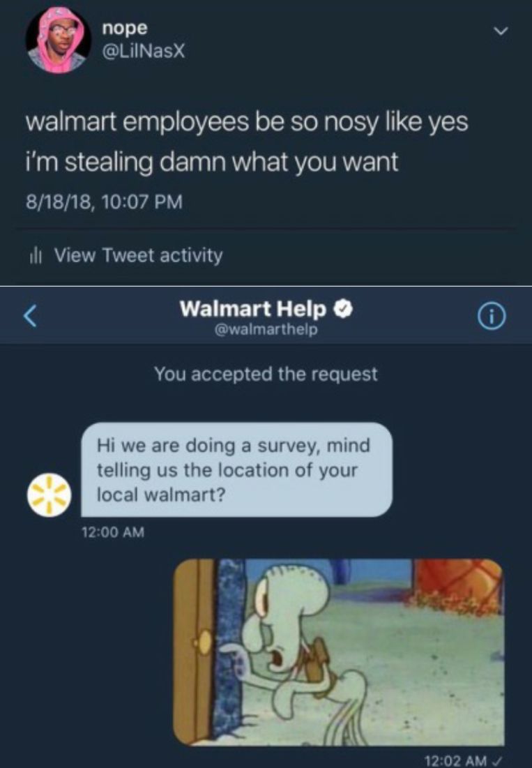Tap the survey message bubble
Image resolution: width=532 pixels, height=768 pixels.
coord(236,469)
